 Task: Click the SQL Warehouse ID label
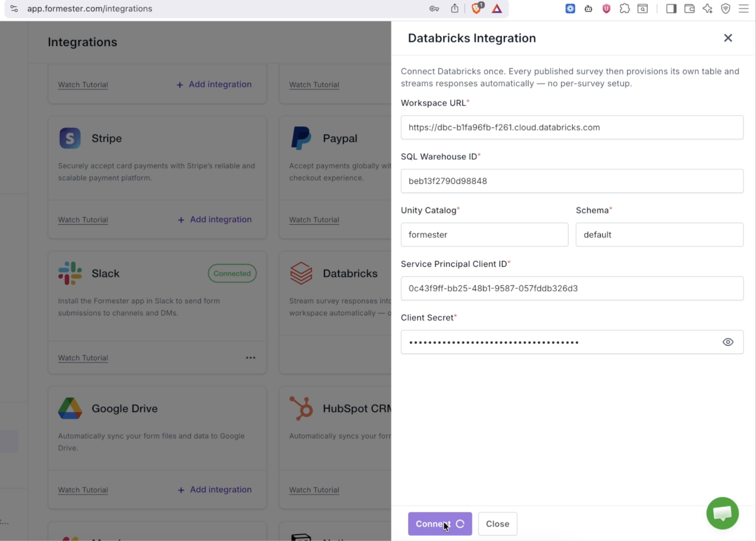(x=439, y=156)
